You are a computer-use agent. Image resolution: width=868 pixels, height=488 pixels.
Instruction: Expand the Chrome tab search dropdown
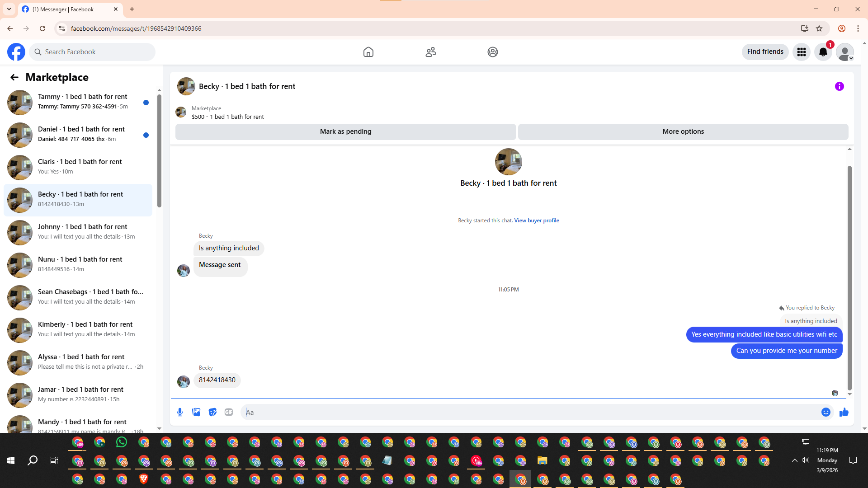[x=9, y=9]
